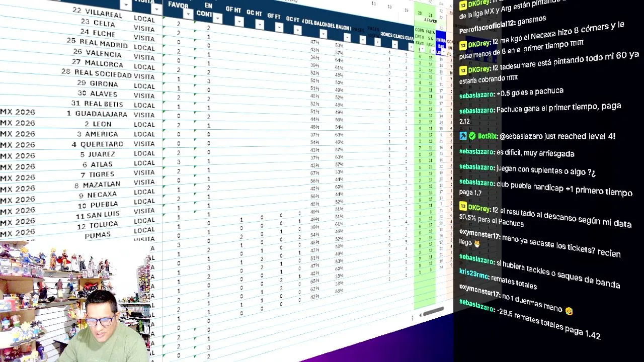Image resolution: width=644 pixels, height=362 pixels.
Task: Open sebaslazaro's username on 'es difícil' message
Action: click(x=476, y=151)
